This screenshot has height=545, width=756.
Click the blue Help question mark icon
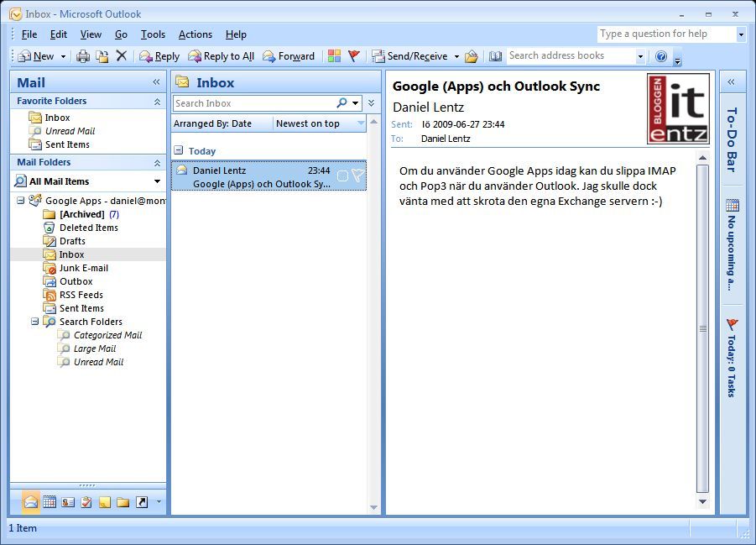(661, 56)
